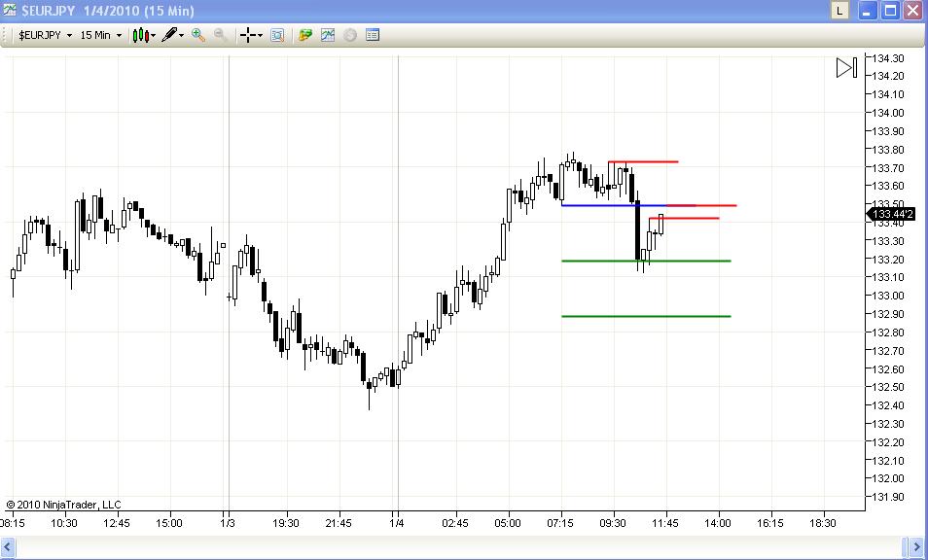Click the chart window icon in title bar
Screen dimensions: 928x560
10,11
